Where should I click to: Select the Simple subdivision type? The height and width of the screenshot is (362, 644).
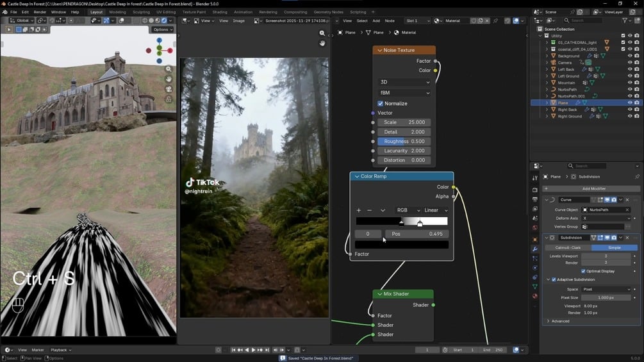pos(615,247)
